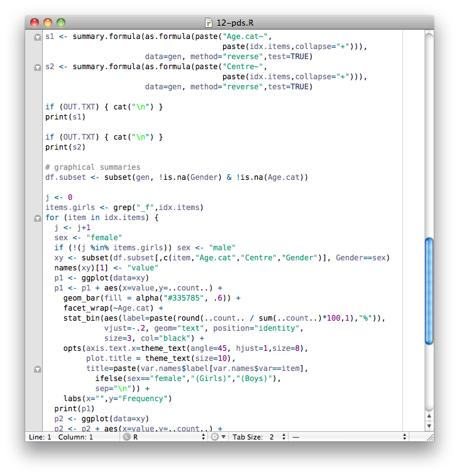
Task: Click the Column: 1 indicator
Action: tap(75, 436)
